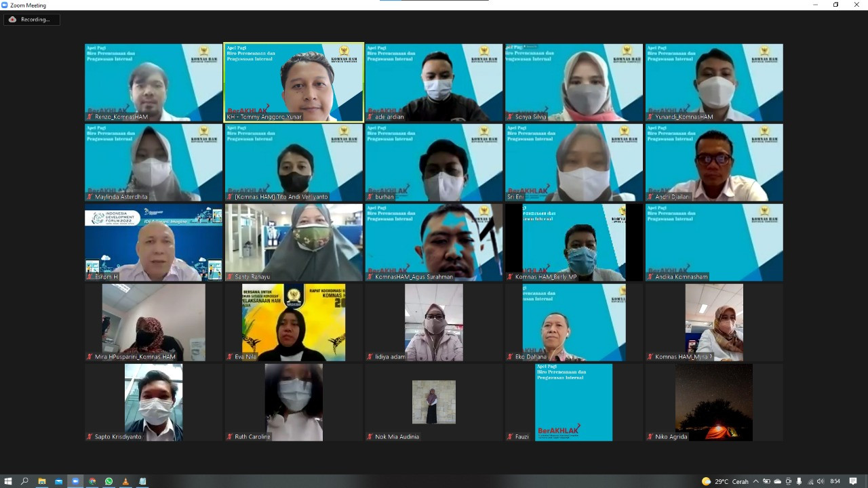The height and width of the screenshot is (488, 868).
Task: Click muted mic icon beside Esrom H
Action: [x=90, y=277]
